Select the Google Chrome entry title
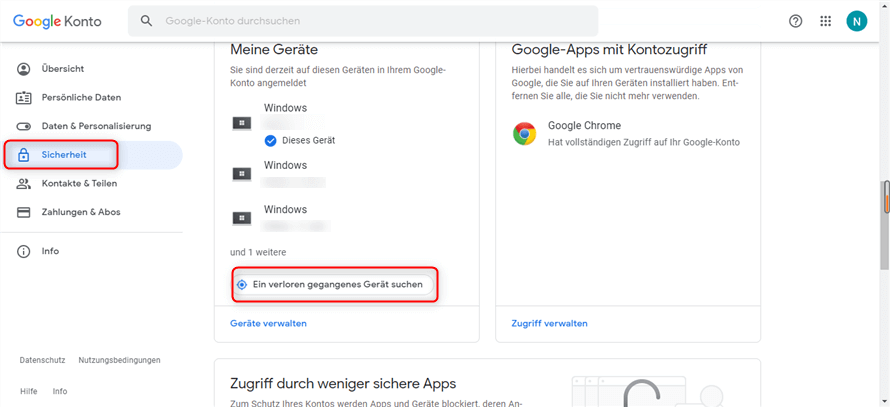Image resolution: width=890 pixels, height=407 pixels. pos(585,125)
